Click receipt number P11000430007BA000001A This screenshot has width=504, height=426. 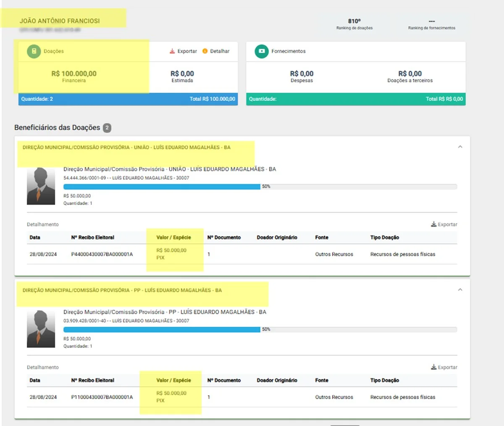tap(102, 397)
